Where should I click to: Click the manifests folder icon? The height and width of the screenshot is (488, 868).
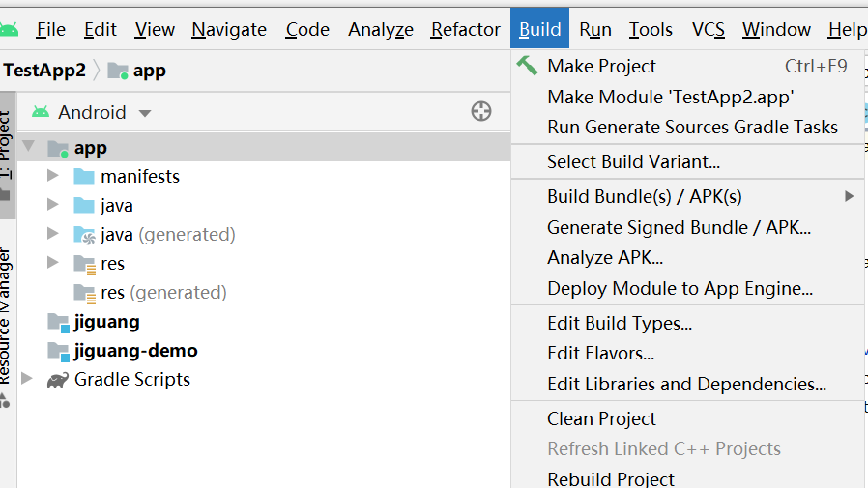pyautogui.click(x=84, y=177)
